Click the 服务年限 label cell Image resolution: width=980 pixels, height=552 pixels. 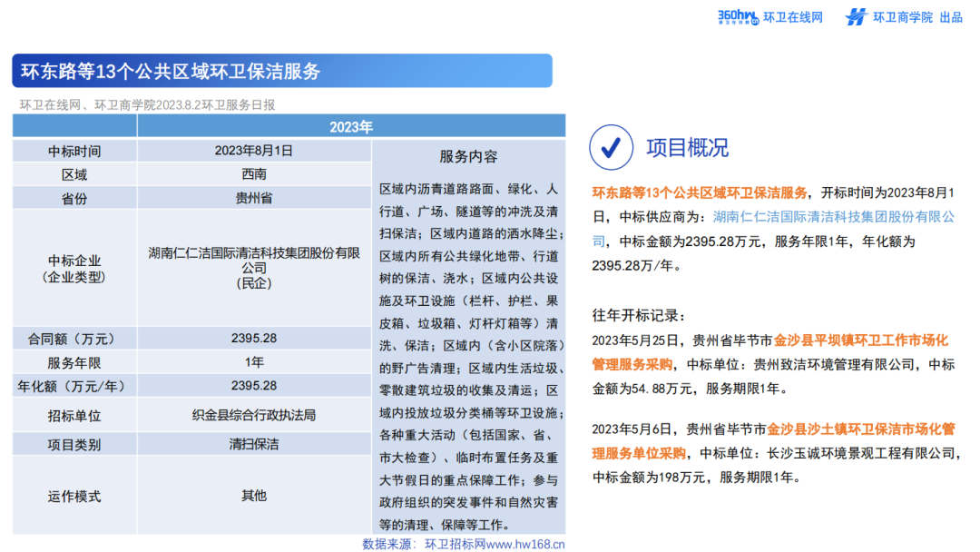tap(74, 362)
